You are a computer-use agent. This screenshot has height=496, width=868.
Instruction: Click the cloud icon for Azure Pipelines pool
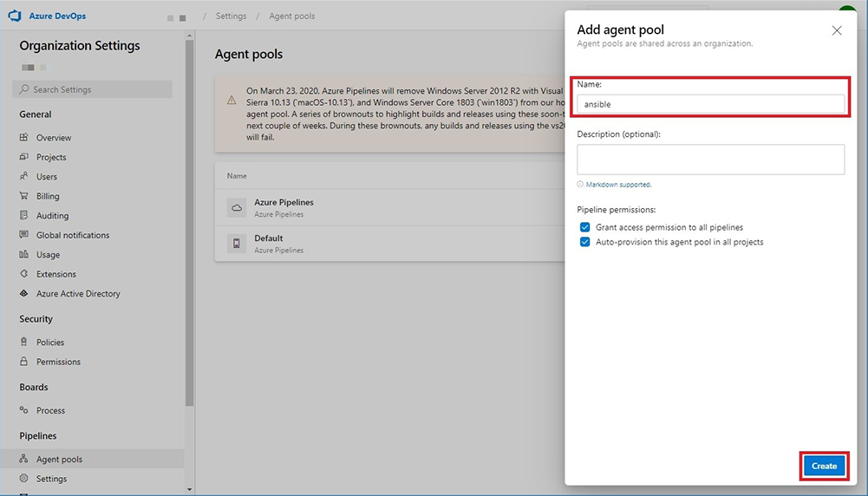237,207
